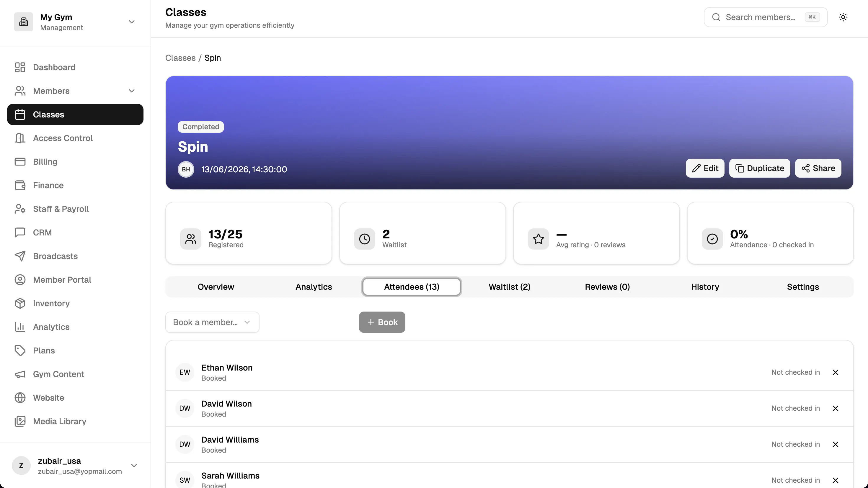The height and width of the screenshot is (488, 868).
Task: Open the Reviews (0) tab
Action: [607, 287]
